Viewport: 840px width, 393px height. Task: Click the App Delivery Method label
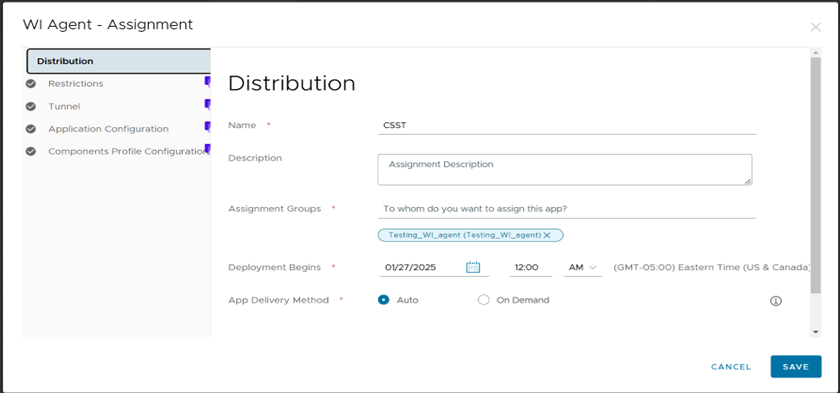coord(278,300)
